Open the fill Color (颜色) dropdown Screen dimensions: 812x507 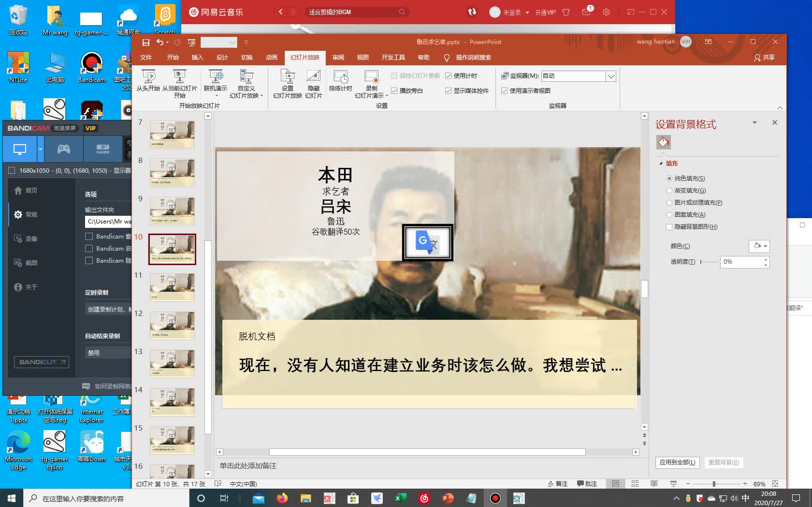759,246
